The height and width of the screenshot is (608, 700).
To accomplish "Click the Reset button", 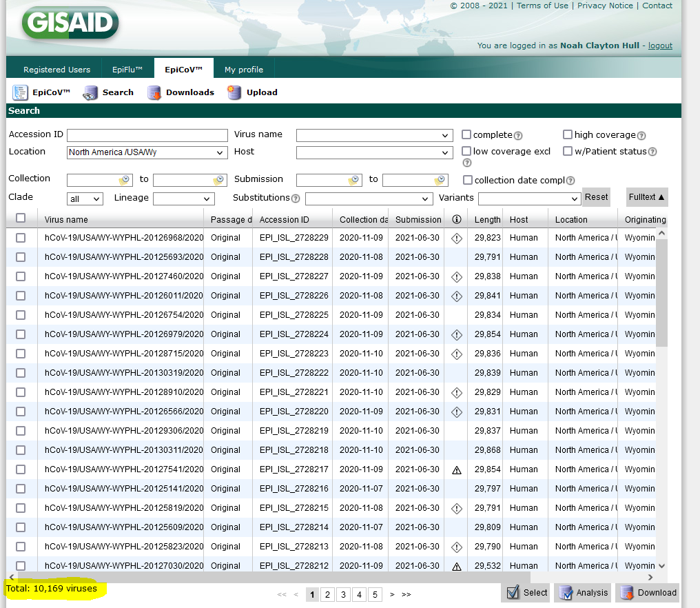I will click(596, 196).
